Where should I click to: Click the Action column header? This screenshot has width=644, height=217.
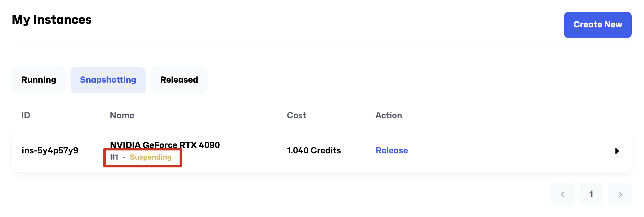[x=388, y=115]
